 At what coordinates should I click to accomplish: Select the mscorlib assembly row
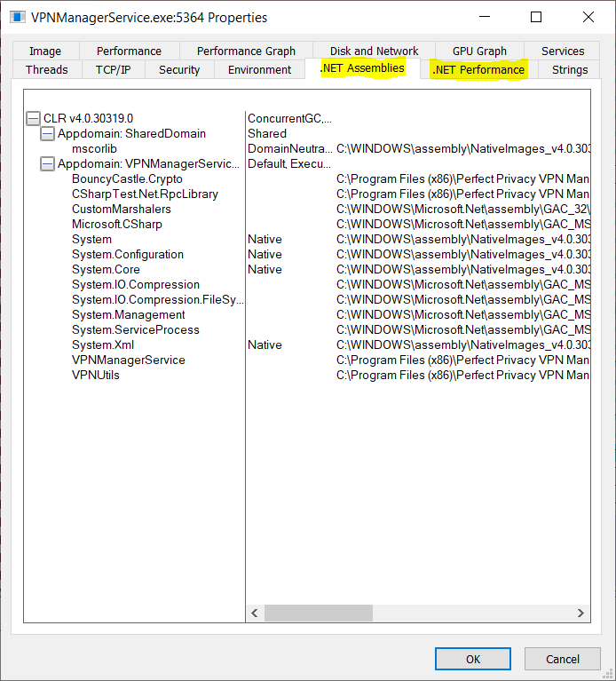coord(94,148)
